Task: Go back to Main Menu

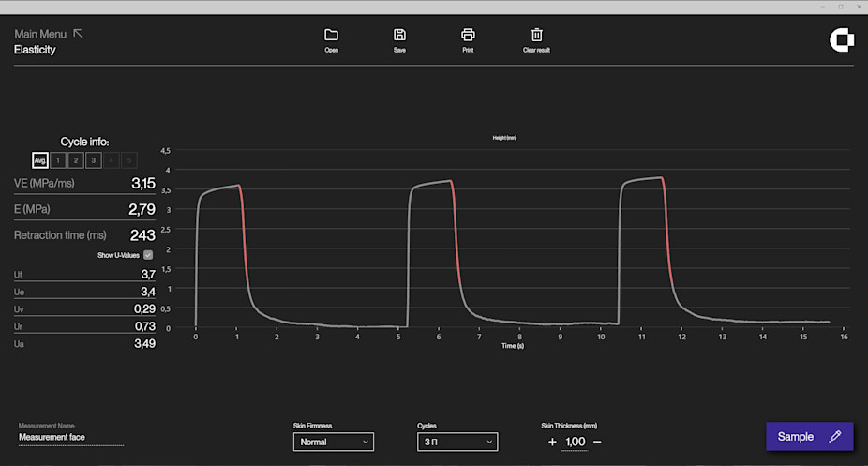Action: click(x=40, y=34)
